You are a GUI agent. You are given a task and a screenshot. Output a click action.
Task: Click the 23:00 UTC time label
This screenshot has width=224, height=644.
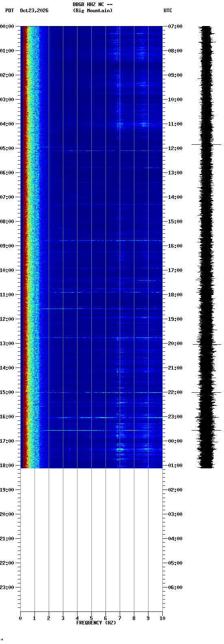pyautogui.click(x=175, y=417)
